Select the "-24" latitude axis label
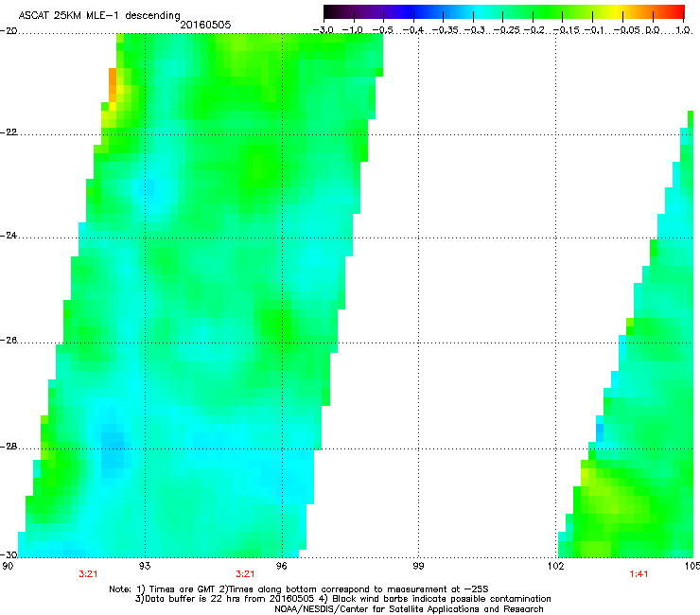 click(9, 235)
